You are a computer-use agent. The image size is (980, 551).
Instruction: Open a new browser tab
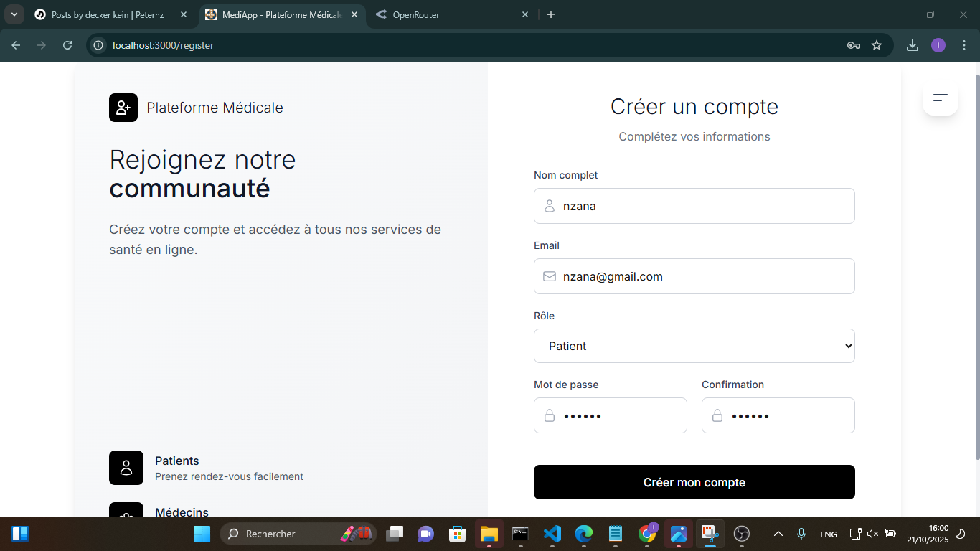551,14
